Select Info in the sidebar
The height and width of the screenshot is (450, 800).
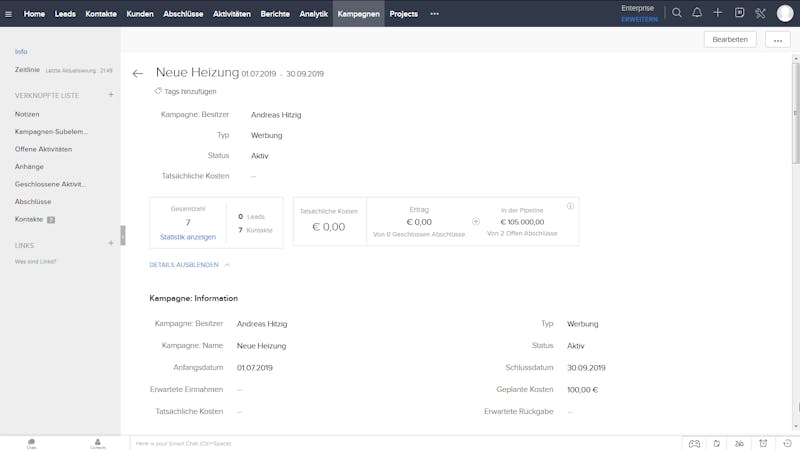[x=21, y=52]
